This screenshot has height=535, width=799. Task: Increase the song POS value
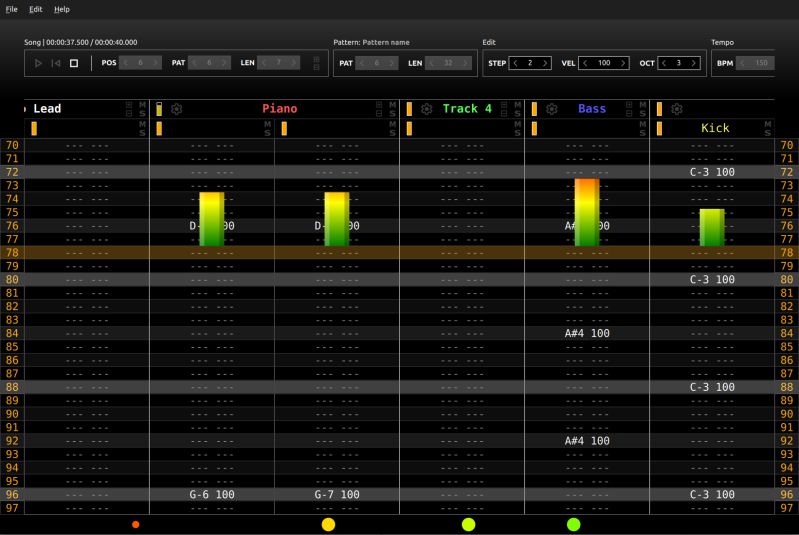pos(155,63)
